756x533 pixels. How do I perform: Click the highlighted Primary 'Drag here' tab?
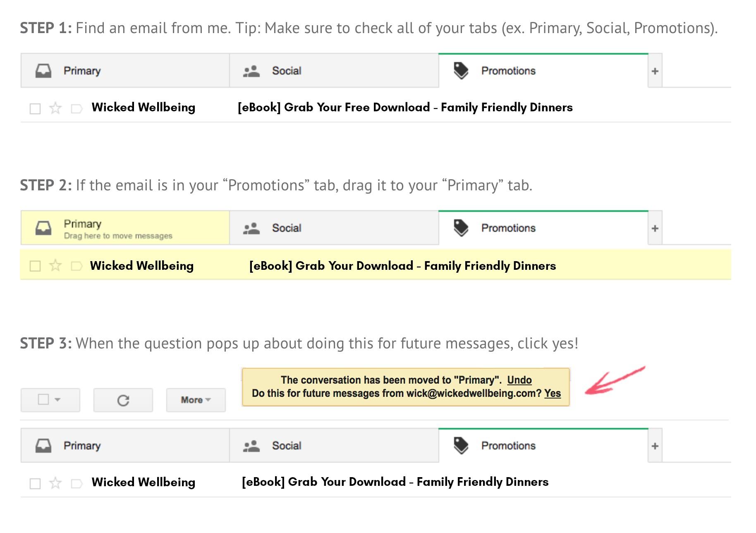(125, 228)
